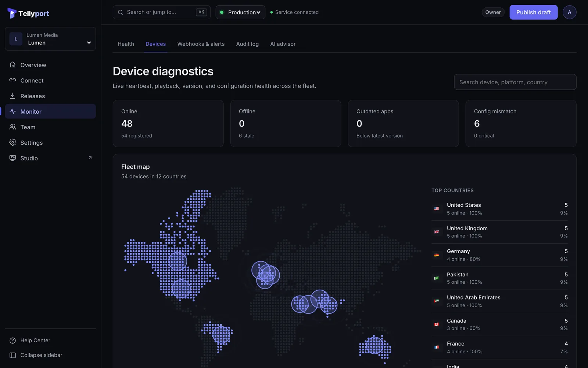588x368 pixels.
Task: Click the Studio monitor icon
Action: click(x=13, y=158)
